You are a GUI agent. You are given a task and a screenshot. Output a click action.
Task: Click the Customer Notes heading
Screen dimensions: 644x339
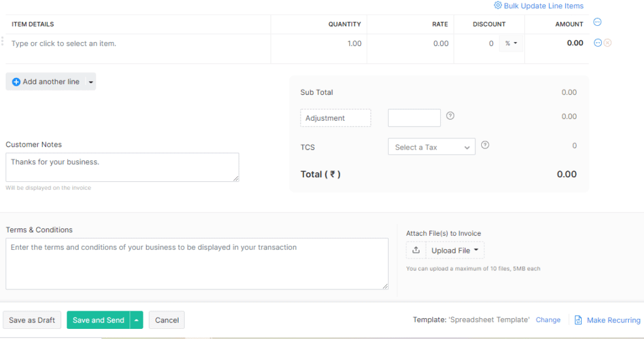point(34,145)
